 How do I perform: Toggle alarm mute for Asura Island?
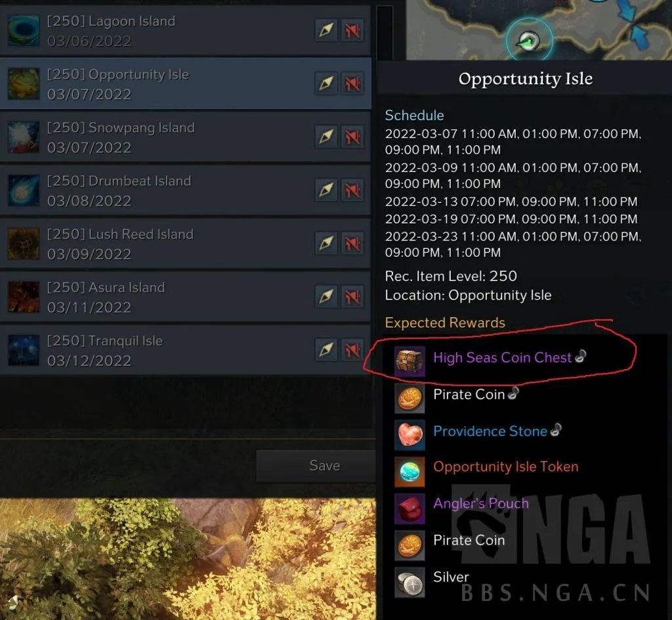[352, 296]
